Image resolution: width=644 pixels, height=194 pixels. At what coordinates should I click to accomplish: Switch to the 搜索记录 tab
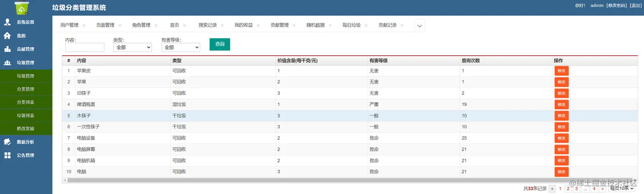click(x=208, y=25)
